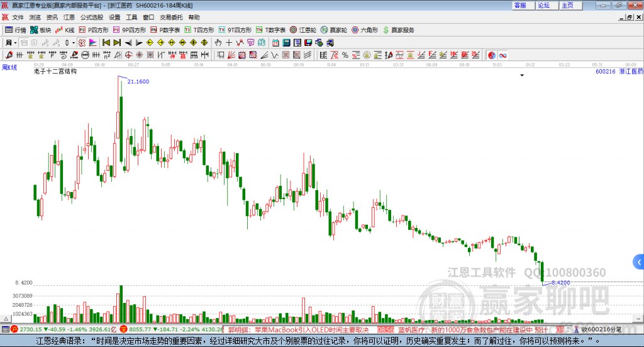Select the hand pan tool
Image resolution: width=644 pixels, height=347 pixels.
pos(218,43)
